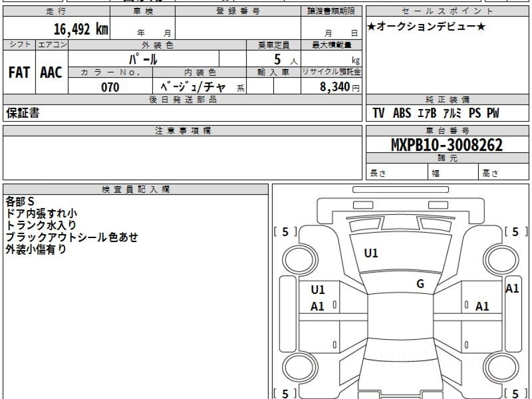Click the 登録番号 header cell

238,12
